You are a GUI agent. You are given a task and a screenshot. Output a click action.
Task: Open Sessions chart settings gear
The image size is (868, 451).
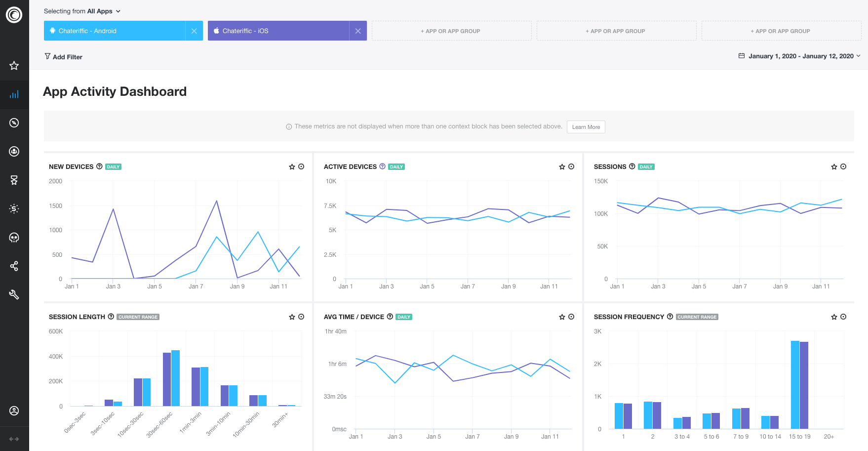(x=843, y=167)
